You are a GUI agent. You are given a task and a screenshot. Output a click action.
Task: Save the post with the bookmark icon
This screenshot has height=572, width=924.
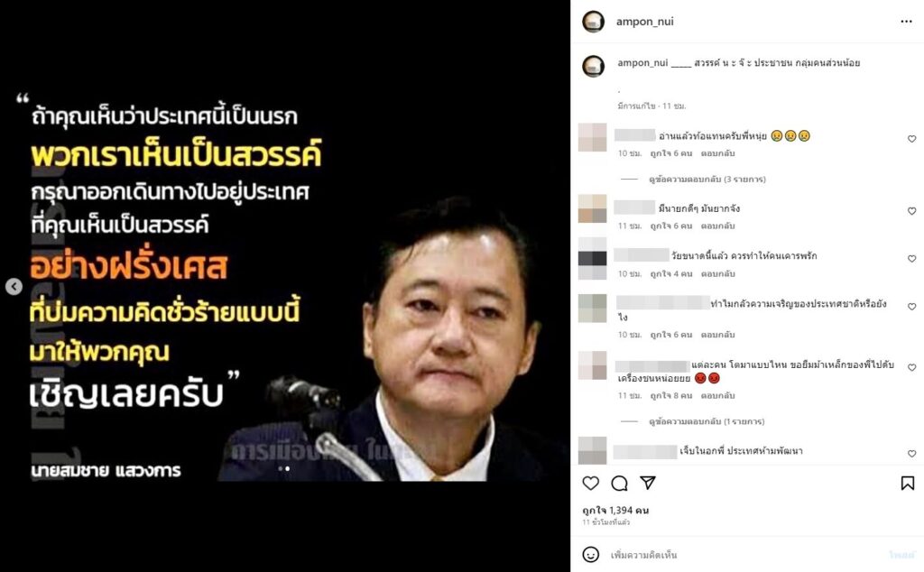click(908, 483)
